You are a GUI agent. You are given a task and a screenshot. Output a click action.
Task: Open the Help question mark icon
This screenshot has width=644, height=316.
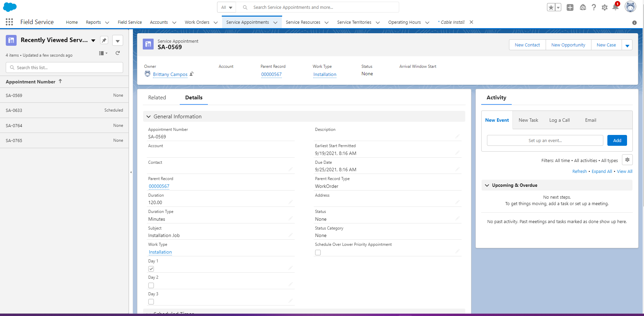tap(594, 7)
